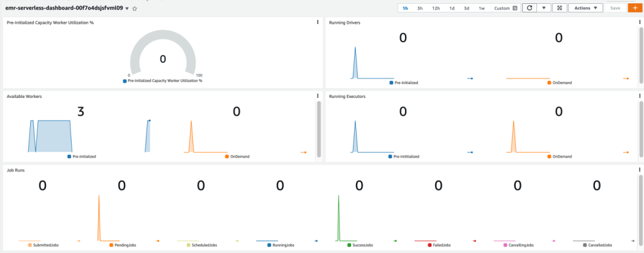Click the utilization gauge chart

click(163, 53)
